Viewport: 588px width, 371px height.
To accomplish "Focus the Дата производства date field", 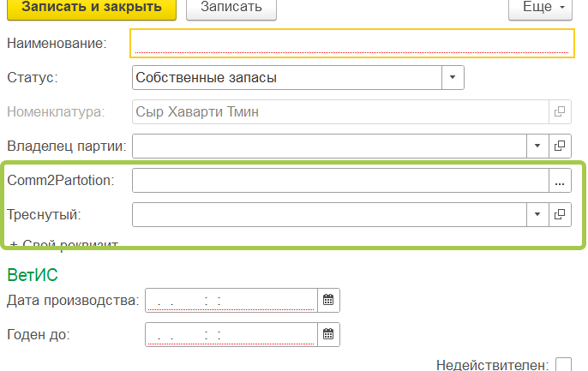I will [231, 300].
